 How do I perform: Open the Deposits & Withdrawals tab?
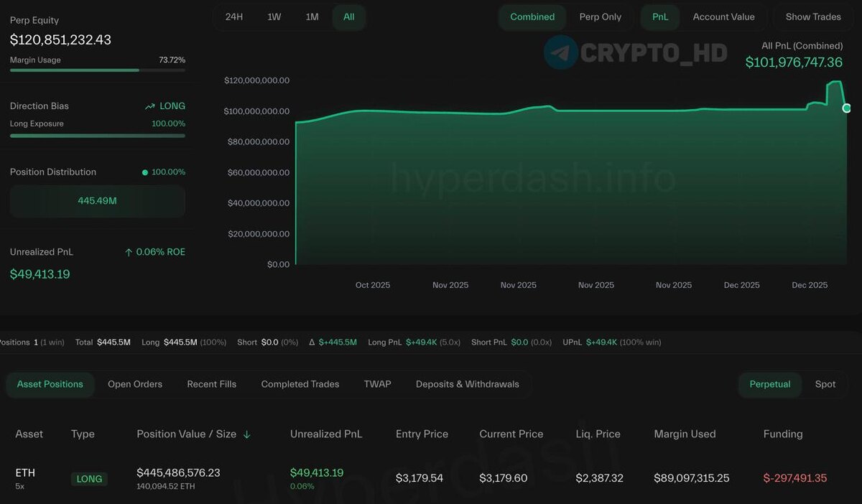tap(468, 384)
